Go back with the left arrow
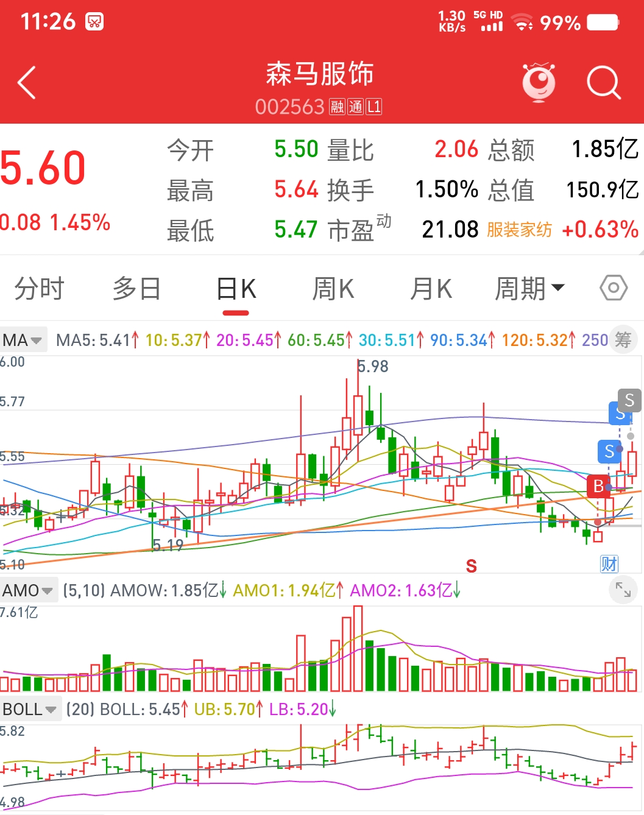644x815 pixels. (27, 82)
